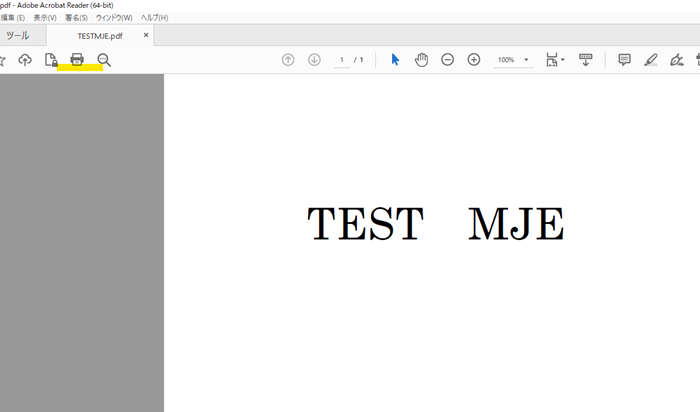Zoom out with the minus button
The width and height of the screenshot is (700, 412).
pos(447,60)
